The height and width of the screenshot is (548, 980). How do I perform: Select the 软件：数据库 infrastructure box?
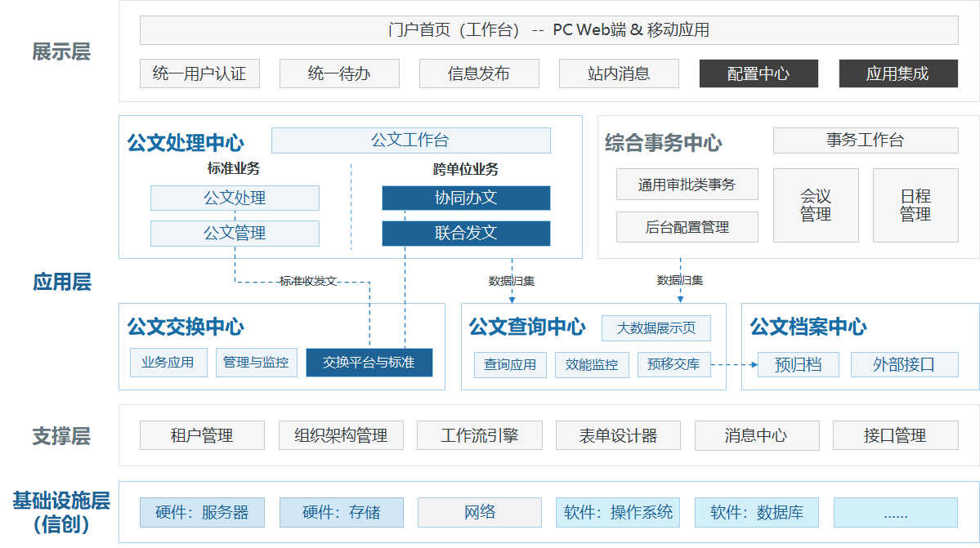pyautogui.click(x=757, y=513)
